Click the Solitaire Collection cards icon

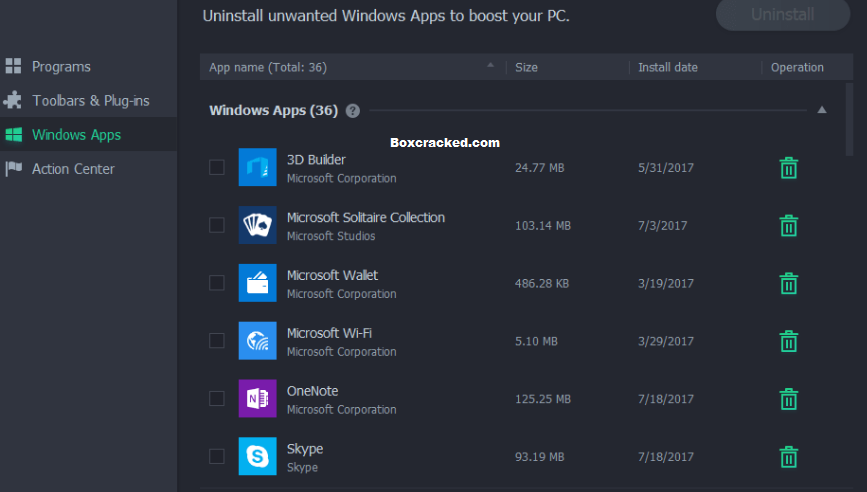pyautogui.click(x=258, y=225)
